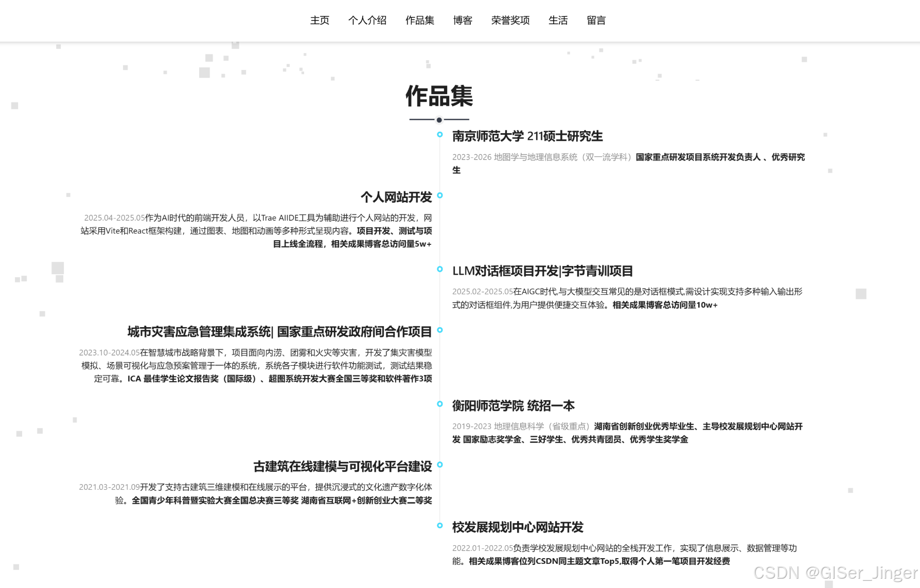Click the large 作品集 page title
The height and width of the screenshot is (588, 920).
pos(439,96)
